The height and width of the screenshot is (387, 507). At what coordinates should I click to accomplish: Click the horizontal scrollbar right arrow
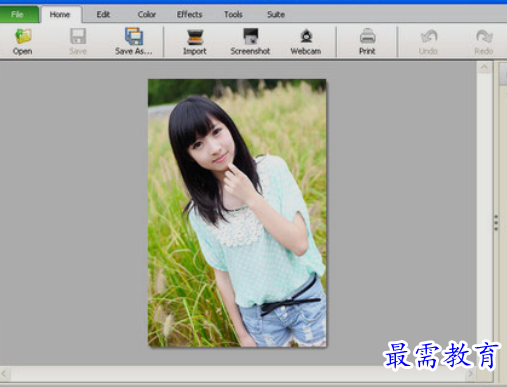click(x=470, y=374)
